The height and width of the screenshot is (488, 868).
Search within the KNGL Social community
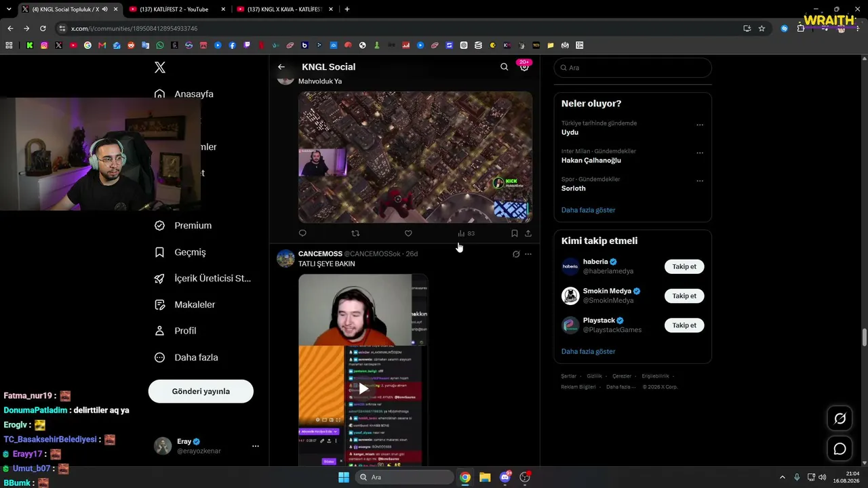pyautogui.click(x=504, y=67)
